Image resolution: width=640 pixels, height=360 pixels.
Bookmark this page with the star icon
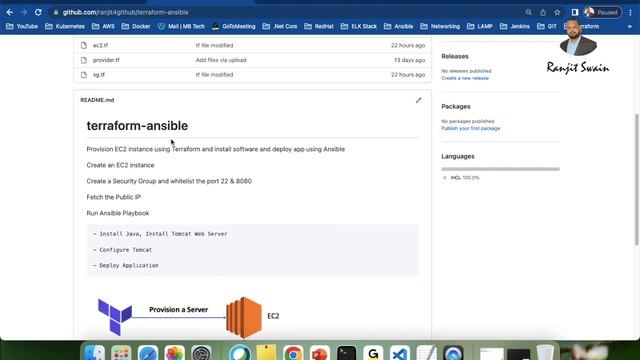557,12
